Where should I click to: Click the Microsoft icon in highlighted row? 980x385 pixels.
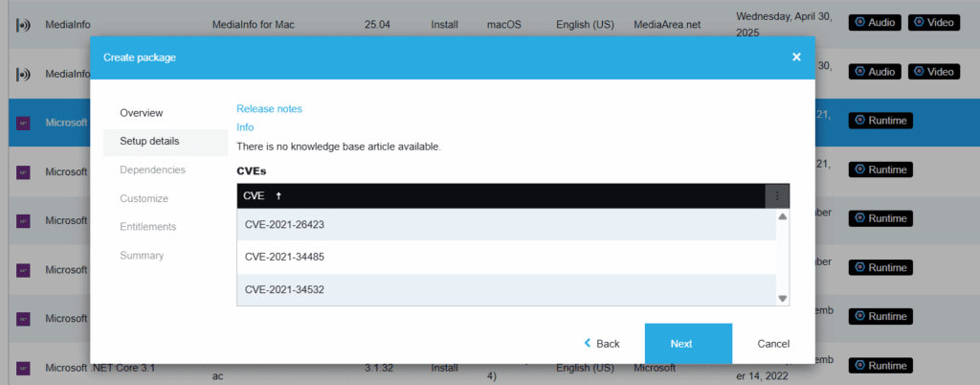coord(24,122)
